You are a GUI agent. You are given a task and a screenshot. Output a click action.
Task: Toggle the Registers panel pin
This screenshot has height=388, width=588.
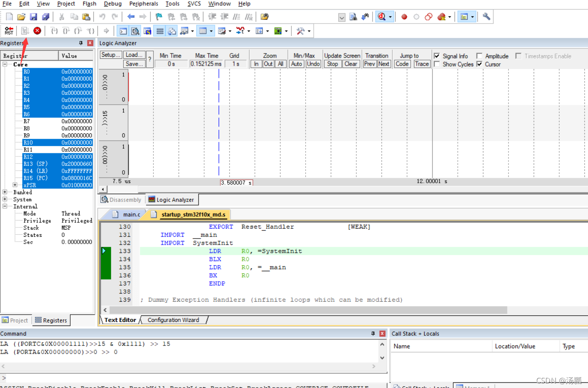tap(81, 43)
